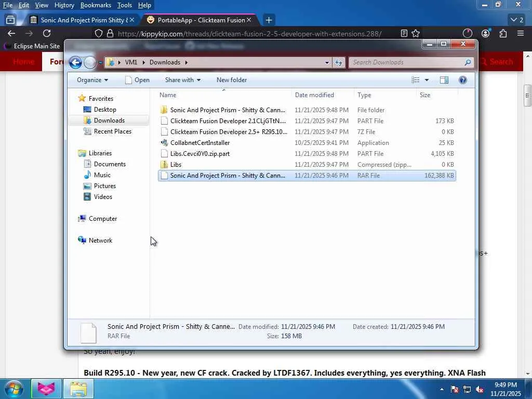Select Clickteam Fusion Developer PART file
532x399 pixels.
(307, 121)
